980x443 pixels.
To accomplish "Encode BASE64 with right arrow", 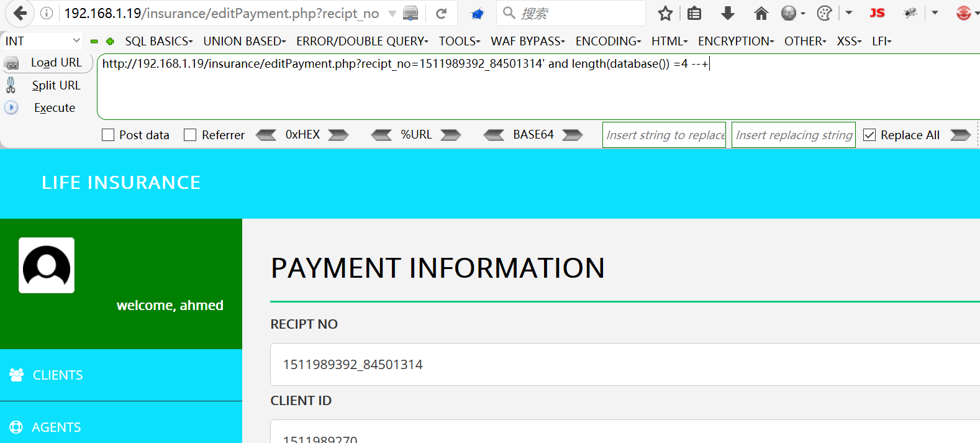I will click(573, 135).
